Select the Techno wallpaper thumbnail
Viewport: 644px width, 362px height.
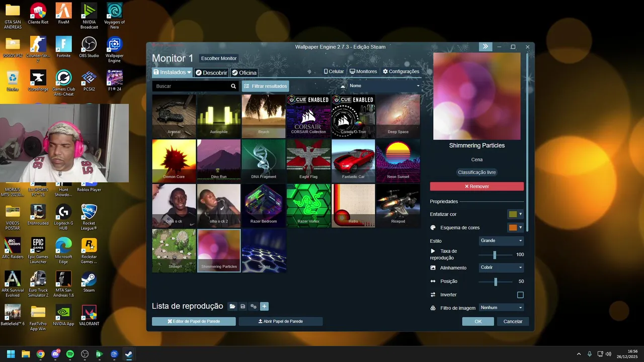tap(264, 250)
